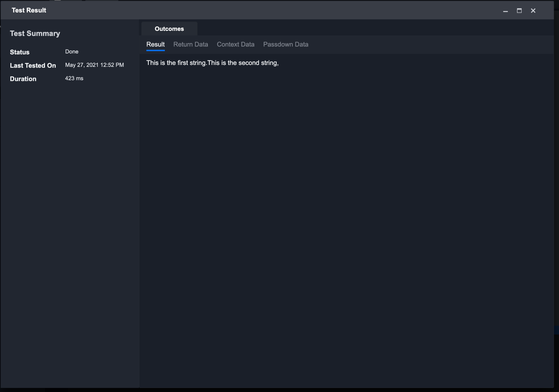Click the Test Summary heading
559x392 pixels.
35,34
